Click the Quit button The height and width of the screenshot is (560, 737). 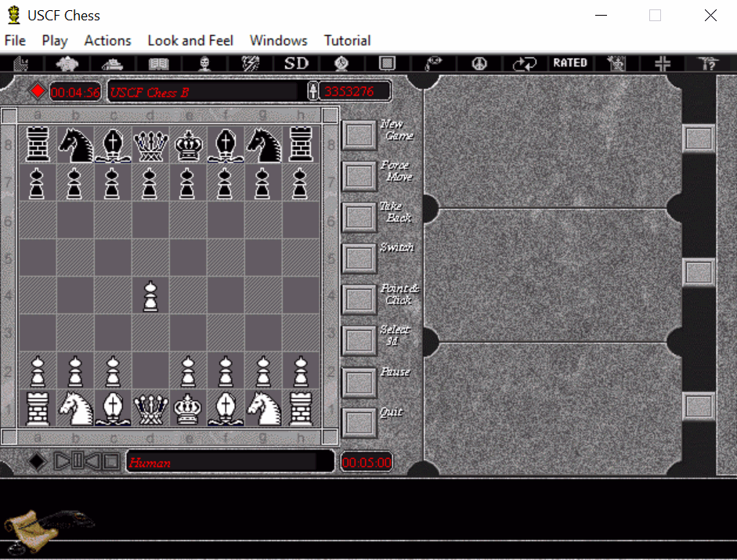click(x=359, y=422)
